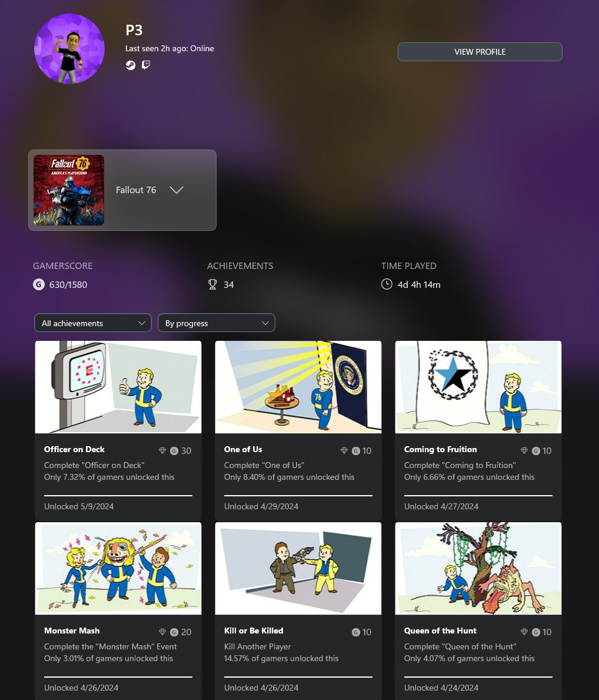The height and width of the screenshot is (700, 599).
Task: Click the rare diamond icon on Monster Mash
Action: coord(162,632)
